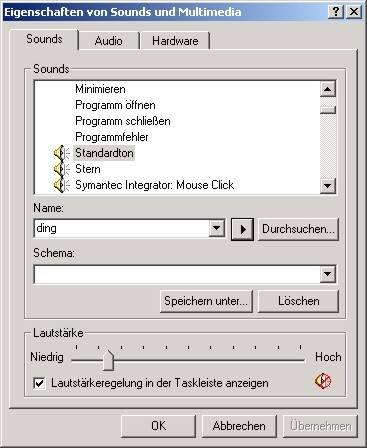Click the volume speaker icon in Lautstärke
This screenshot has width=367, height=448.
point(323,381)
